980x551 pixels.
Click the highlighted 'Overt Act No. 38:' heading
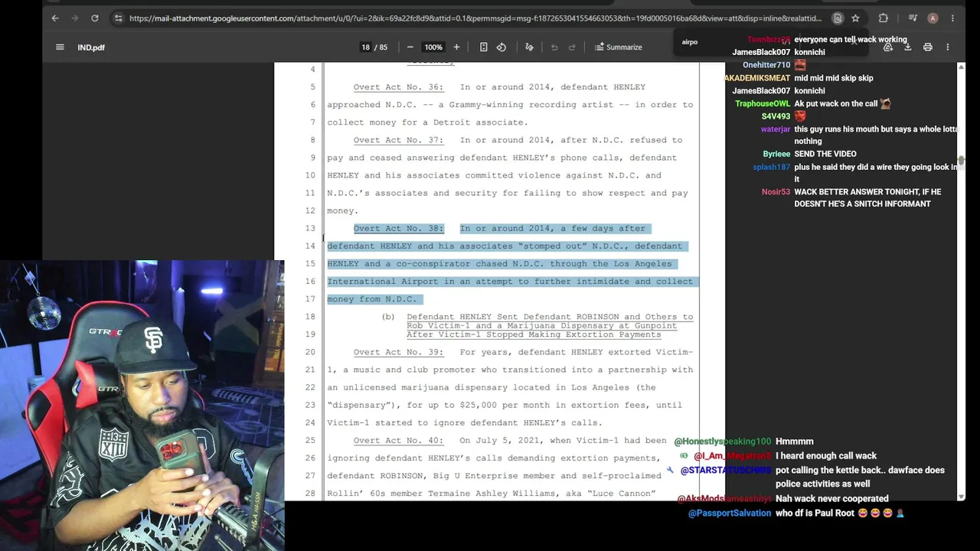pyautogui.click(x=398, y=228)
